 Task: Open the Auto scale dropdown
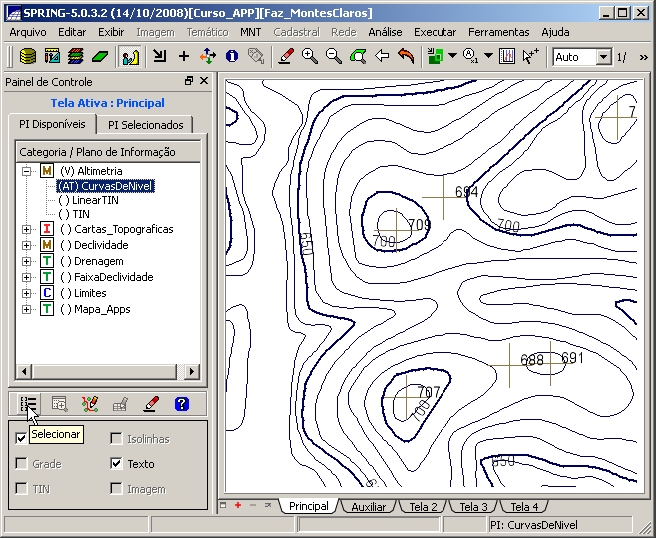(x=603, y=57)
